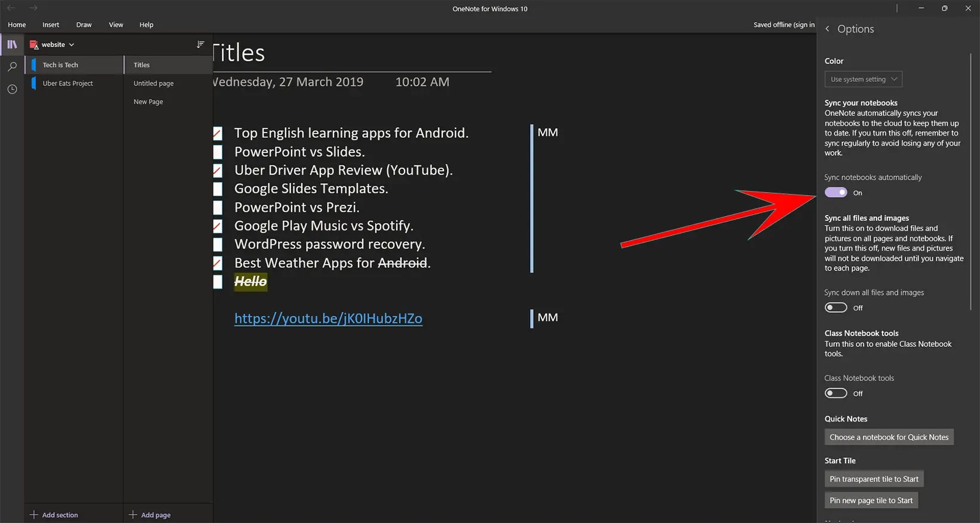980x523 pixels.
Task: Click plus icon beside Add page
Action: pyautogui.click(x=133, y=515)
